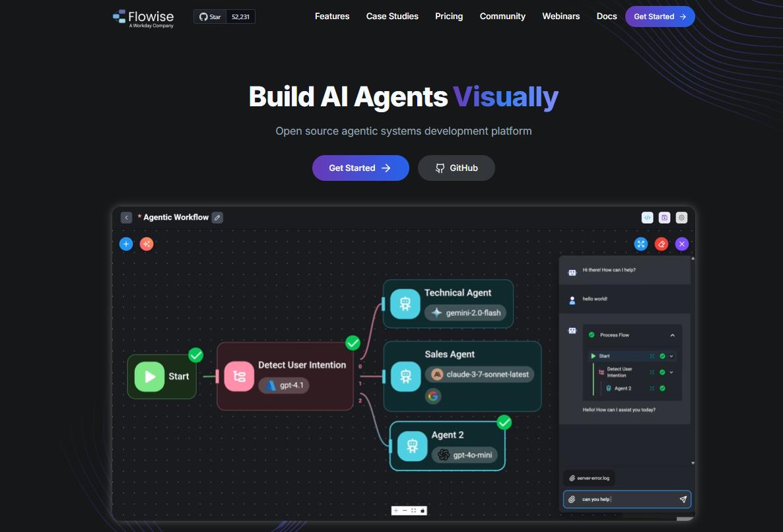Image resolution: width=783 pixels, height=532 pixels.
Task: Expand chat with the blue fullscreen icon
Action: (x=641, y=244)
